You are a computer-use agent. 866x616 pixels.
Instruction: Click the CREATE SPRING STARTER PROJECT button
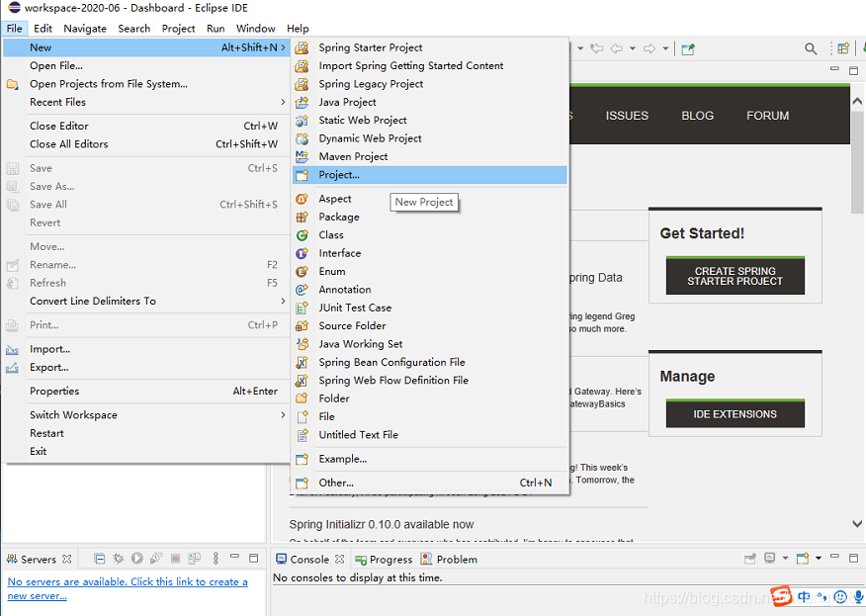[735, 277]
